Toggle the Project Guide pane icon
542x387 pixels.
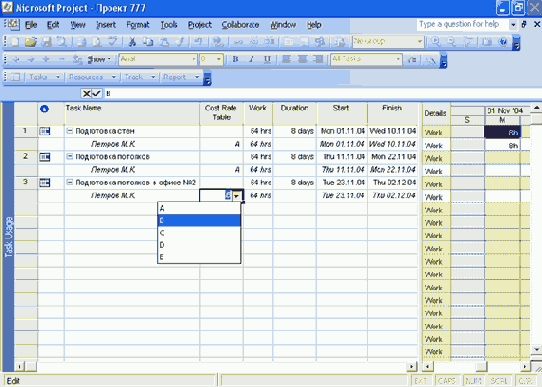(15, 77)
